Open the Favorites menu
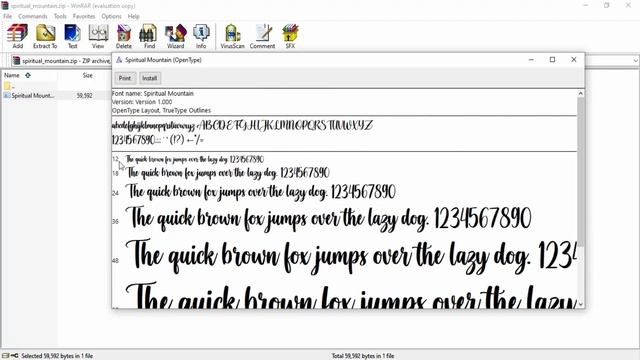This screenshot has height=360, width=640. 84,16
